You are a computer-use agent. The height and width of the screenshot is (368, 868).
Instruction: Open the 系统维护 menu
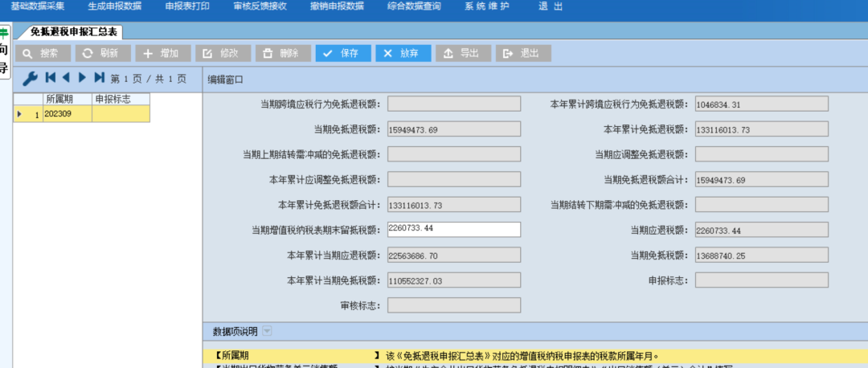tap(486, 6)
